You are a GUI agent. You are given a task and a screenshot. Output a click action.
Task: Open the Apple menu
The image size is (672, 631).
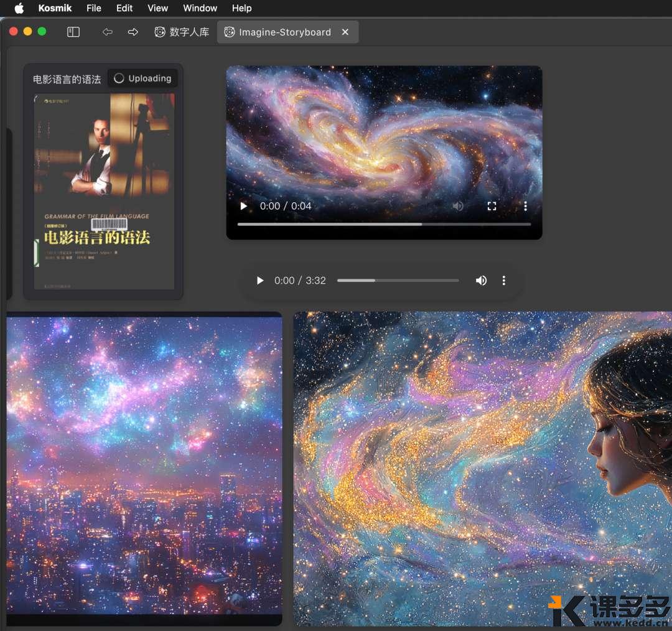tap(19, 8)
